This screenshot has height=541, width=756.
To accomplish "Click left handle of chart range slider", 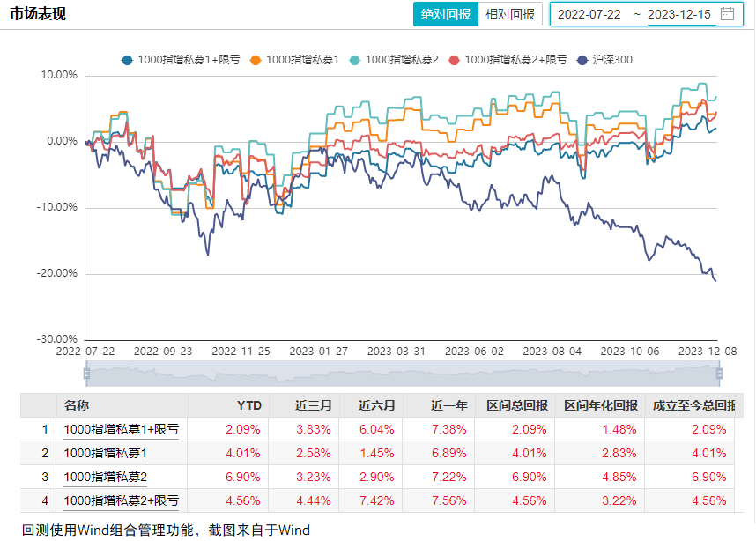I will coord(86,374).
